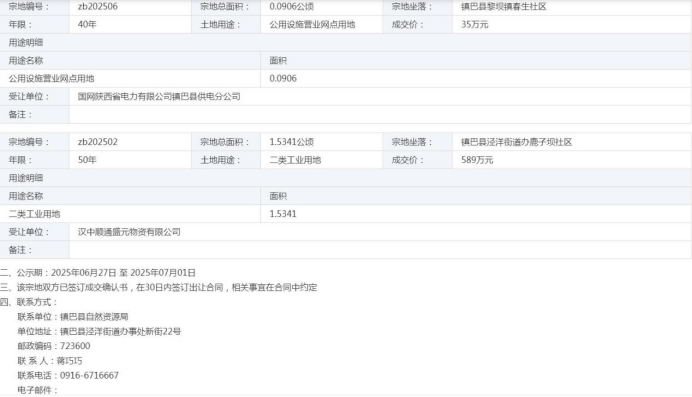Select postal code 723600
The height and width of the screenshot is (397, 692).
pyautogui.click(x=75, y=346)
